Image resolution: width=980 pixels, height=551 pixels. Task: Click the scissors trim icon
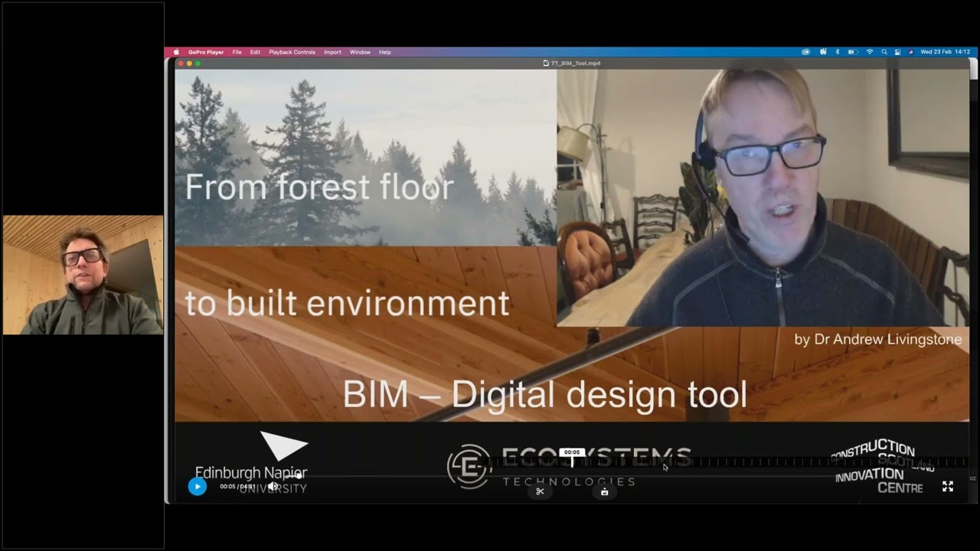[x=540, y=491]
